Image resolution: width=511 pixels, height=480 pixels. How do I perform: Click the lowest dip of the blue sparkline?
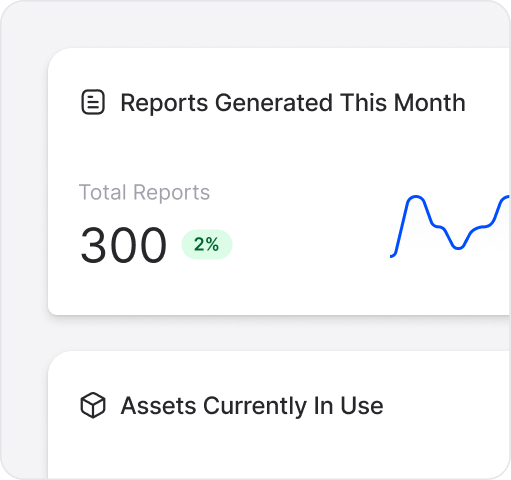click(458, 248)
